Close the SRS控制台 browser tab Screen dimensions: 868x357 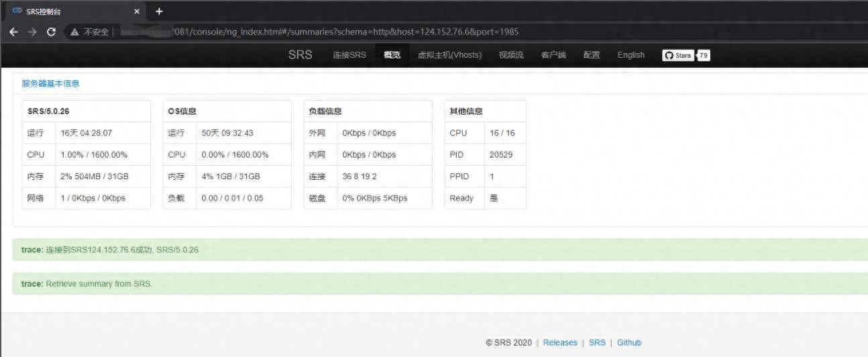click(137, 11)
